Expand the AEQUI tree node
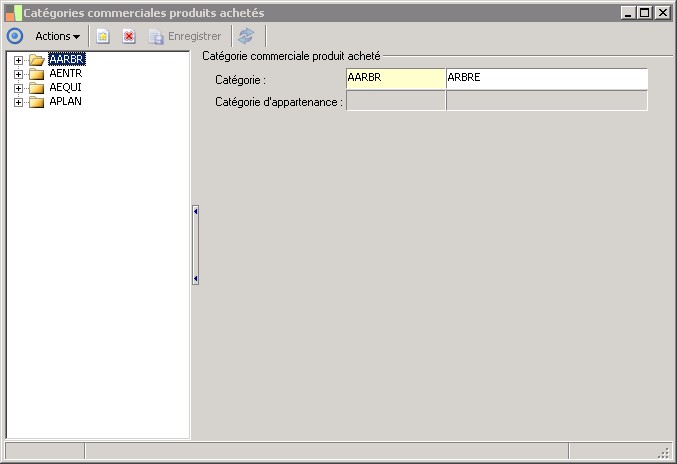Image resolution: width=677 pixels, height=464 pixels. coord(18,88)
